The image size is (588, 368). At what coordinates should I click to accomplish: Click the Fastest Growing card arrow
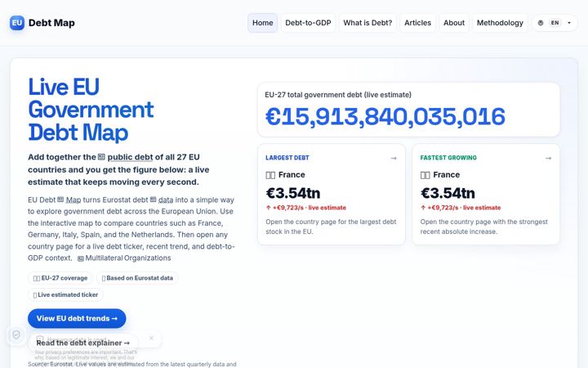[x=548, y=158]
